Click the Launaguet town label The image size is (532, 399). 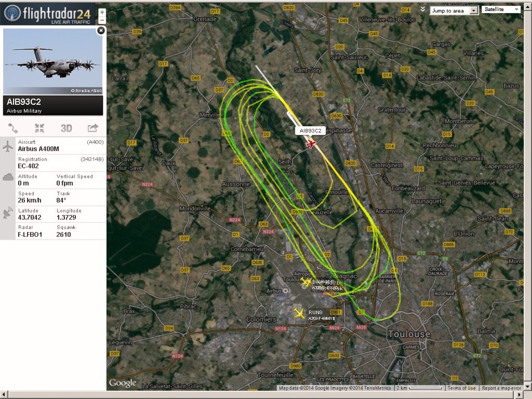[x=427, y=201]
